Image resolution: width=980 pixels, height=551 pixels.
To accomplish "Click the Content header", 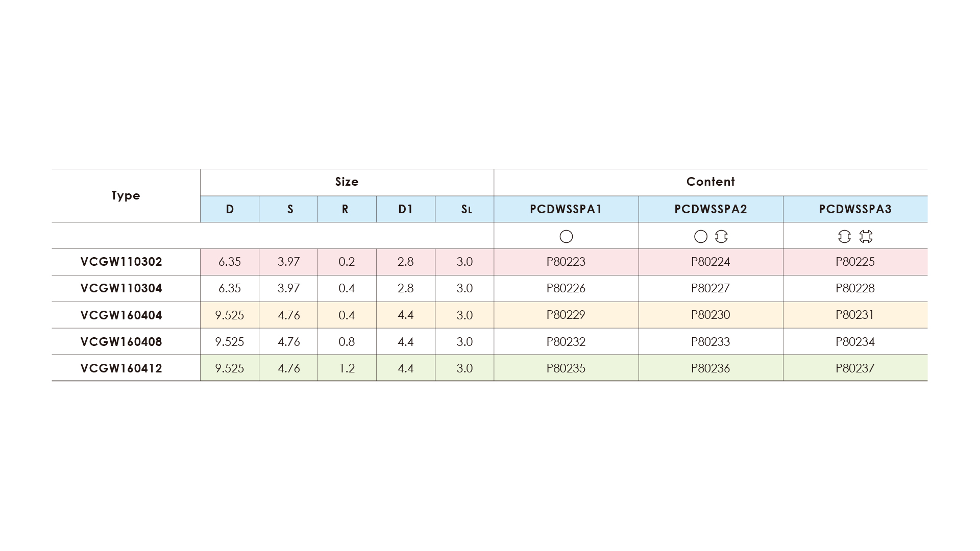I will (710, 182).
